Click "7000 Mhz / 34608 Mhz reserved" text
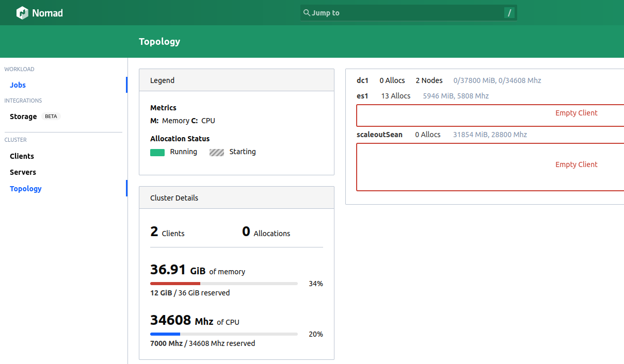The image size is (624, 364). click(202, 343)
